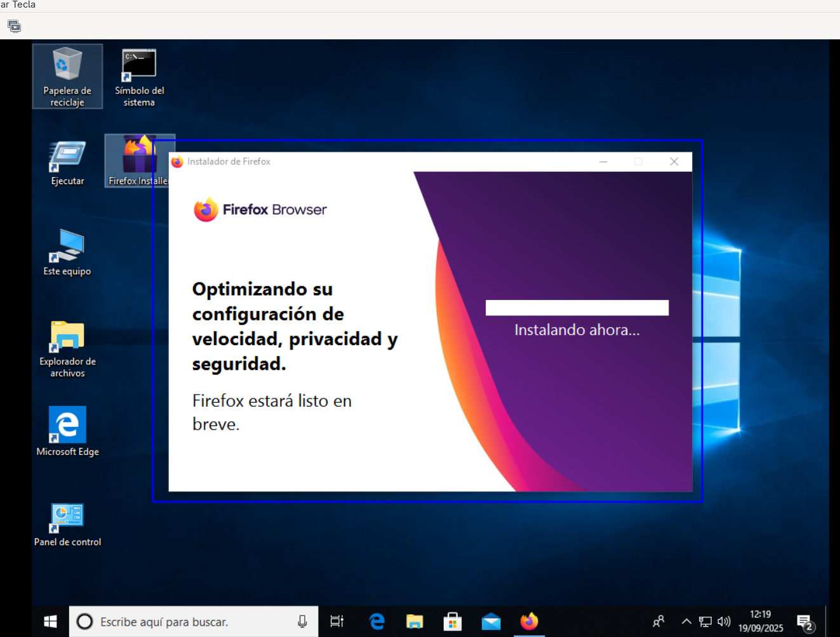
Task: Minimize the Instalador de Firefox window
Action: (603, 162)
